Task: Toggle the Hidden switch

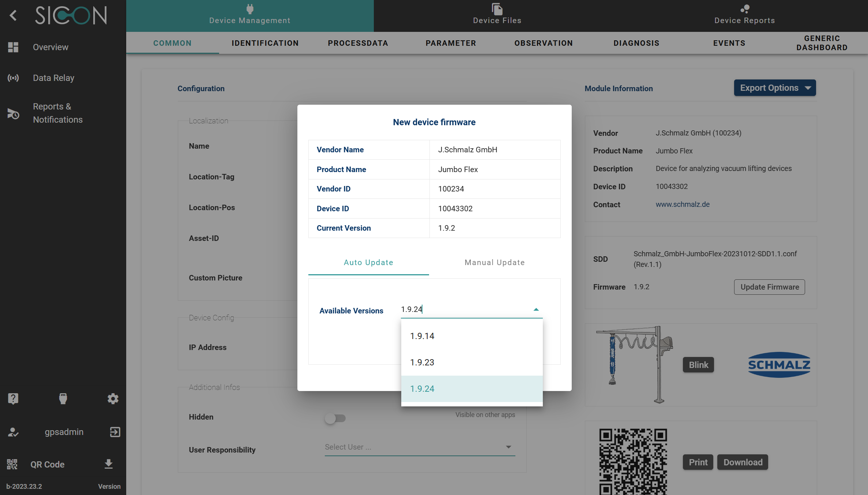Action: pyautogui.click(x=335, y=418)
